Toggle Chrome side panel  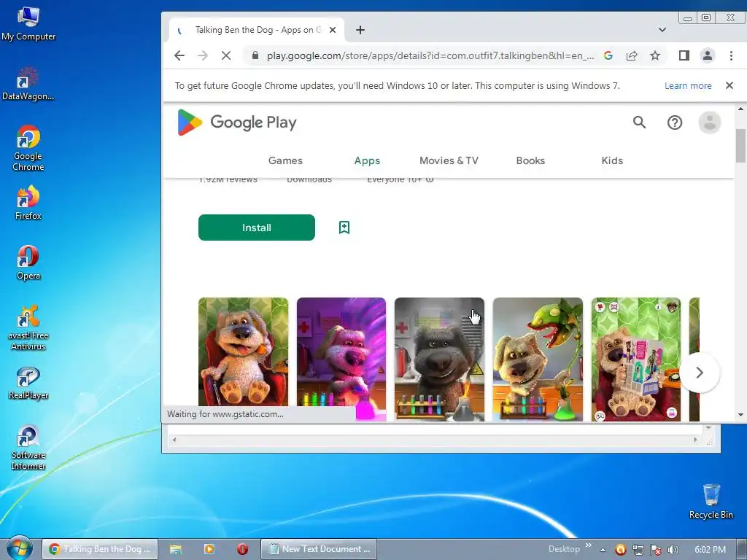[x=684, y=55]
